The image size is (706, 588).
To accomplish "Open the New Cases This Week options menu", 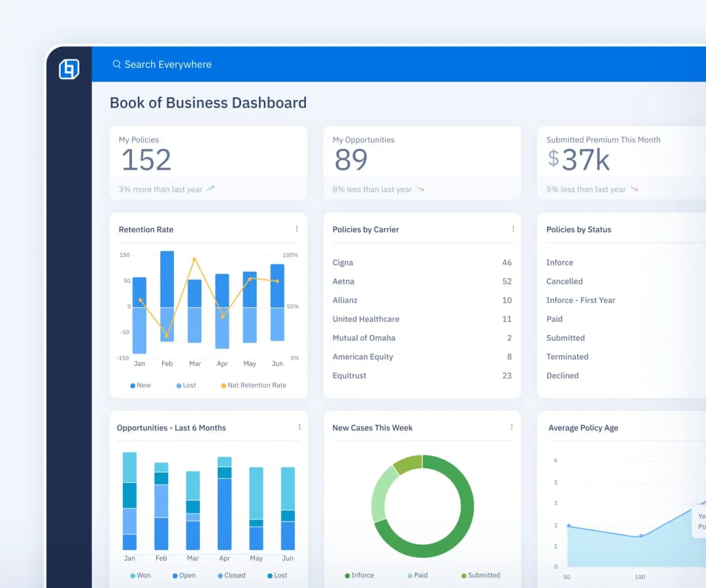I will [x=512, y=427].
